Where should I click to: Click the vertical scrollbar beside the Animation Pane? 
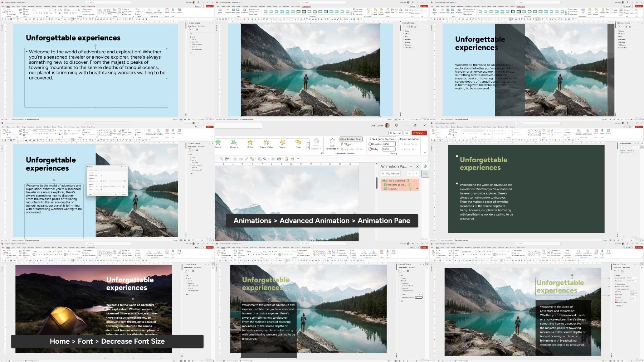(x=376, y=183)
